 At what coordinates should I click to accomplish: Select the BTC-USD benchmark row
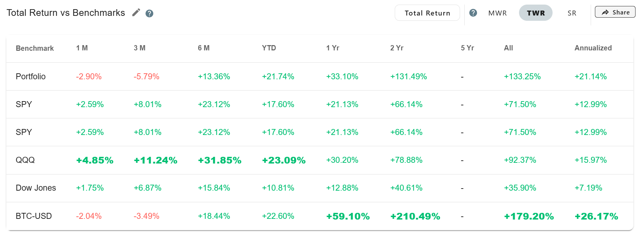point(34,216)
